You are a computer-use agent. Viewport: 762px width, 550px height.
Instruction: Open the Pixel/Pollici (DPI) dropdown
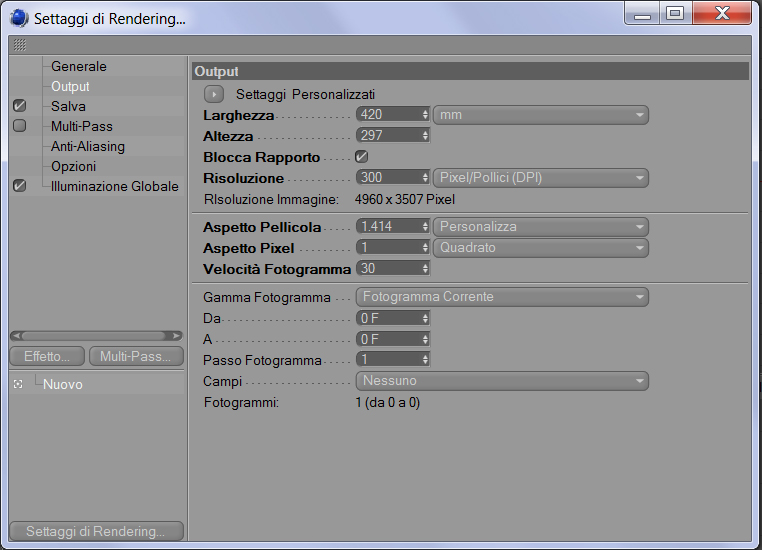click(541, 178)
